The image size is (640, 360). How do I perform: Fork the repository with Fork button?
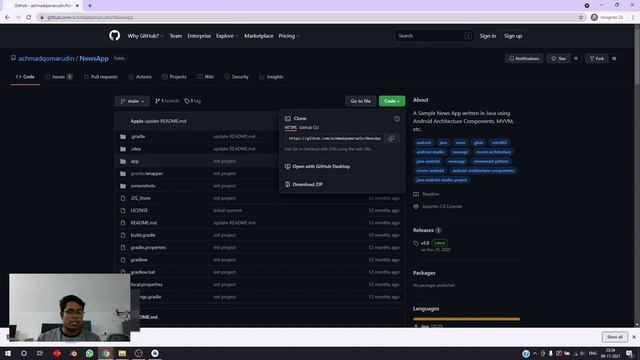[x=597, y=58]
